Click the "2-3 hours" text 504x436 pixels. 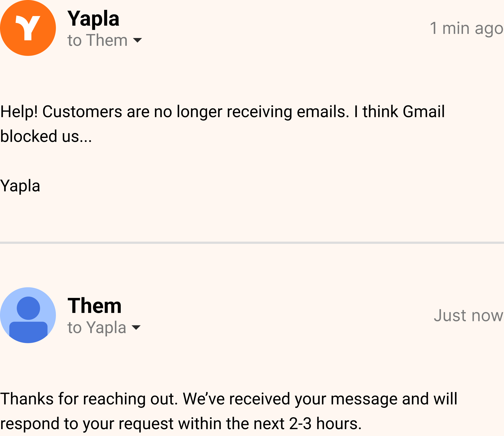pos(325,424)
